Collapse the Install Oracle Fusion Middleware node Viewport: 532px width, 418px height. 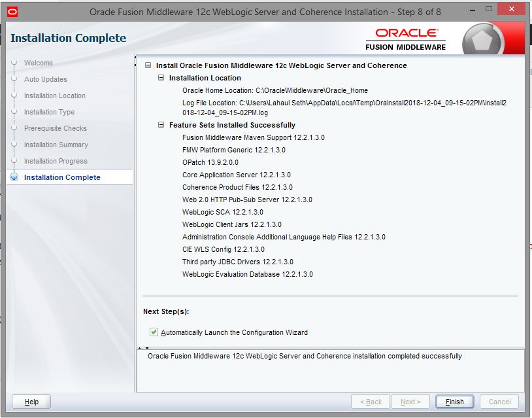point(148,66)
